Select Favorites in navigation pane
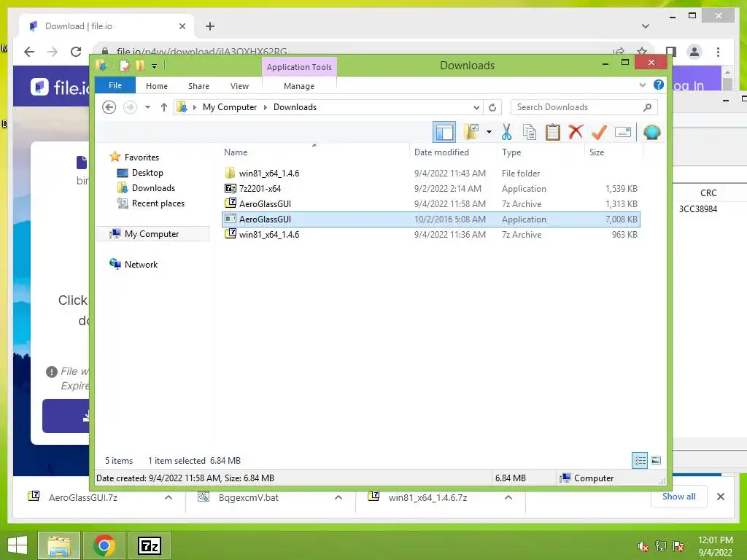Screen dimensions: 747x560 pos(142,157)
